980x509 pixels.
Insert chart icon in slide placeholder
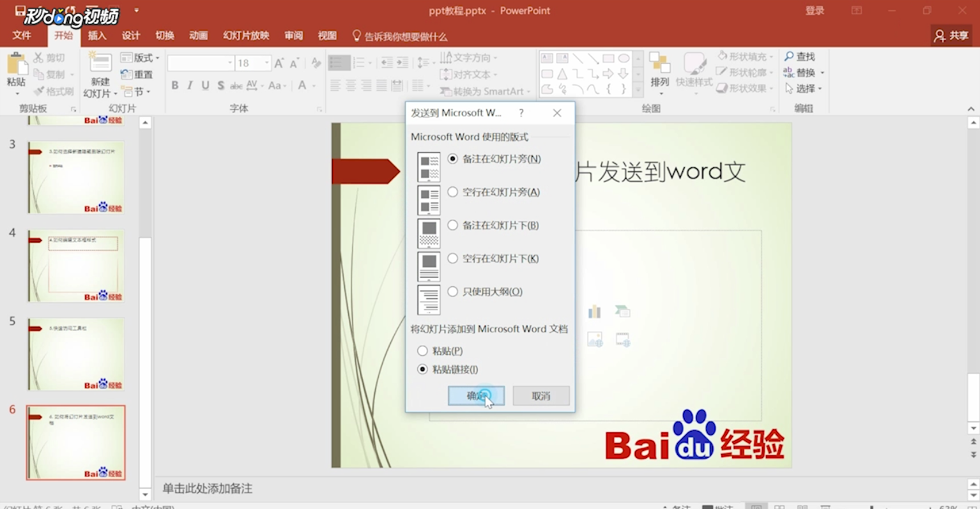tap(594, 312)
